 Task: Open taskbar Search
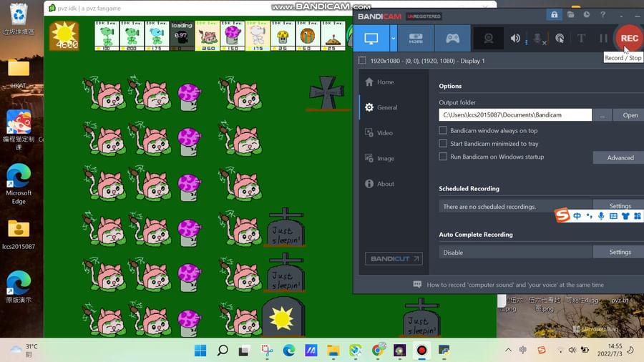coord(223,351)
